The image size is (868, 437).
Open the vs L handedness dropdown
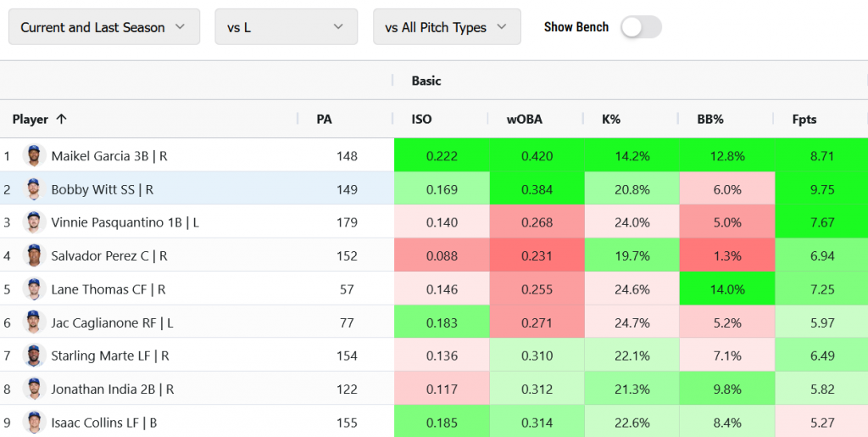coord(286,27)
